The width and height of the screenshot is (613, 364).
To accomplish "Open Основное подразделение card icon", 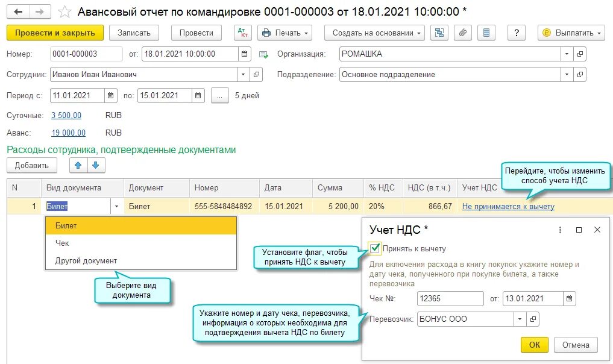I will tap(580, 74).
